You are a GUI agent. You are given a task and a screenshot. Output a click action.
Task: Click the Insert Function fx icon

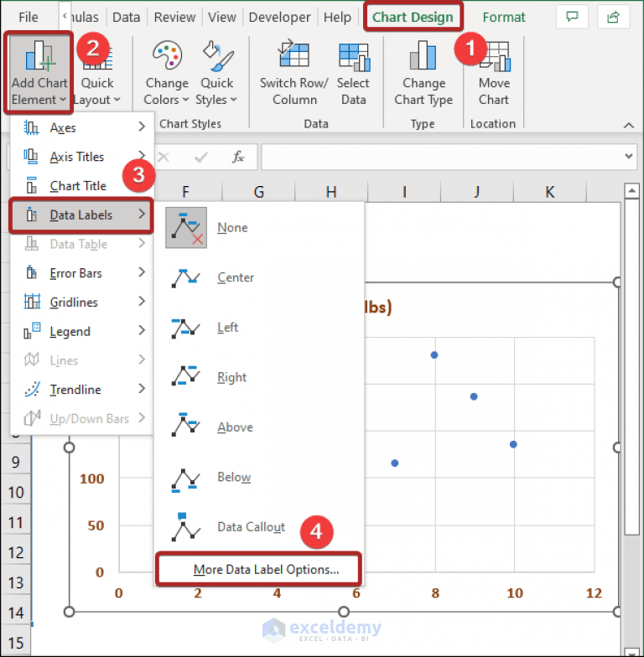click(238, 157)
